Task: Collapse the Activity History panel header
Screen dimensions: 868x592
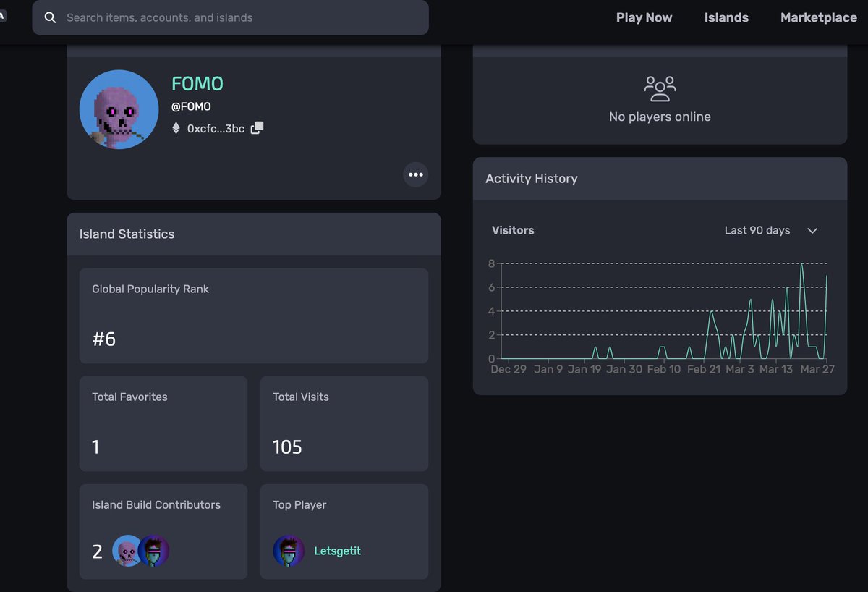Action: pyautogui.click(x=532, y=178)
